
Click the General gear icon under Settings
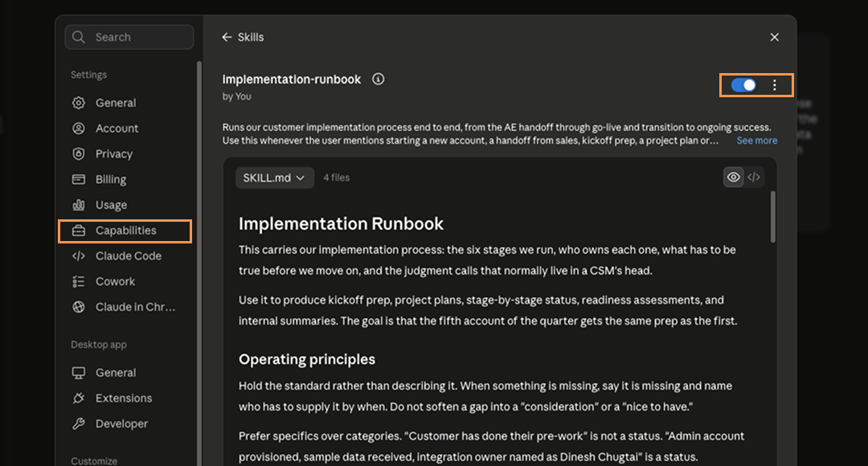[79, 103]
